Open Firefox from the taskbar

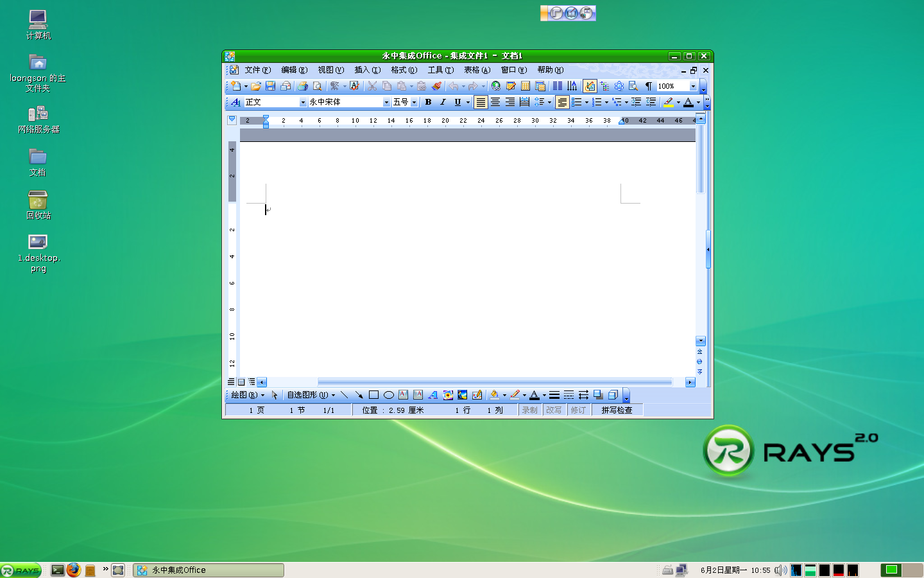point(74,570)
